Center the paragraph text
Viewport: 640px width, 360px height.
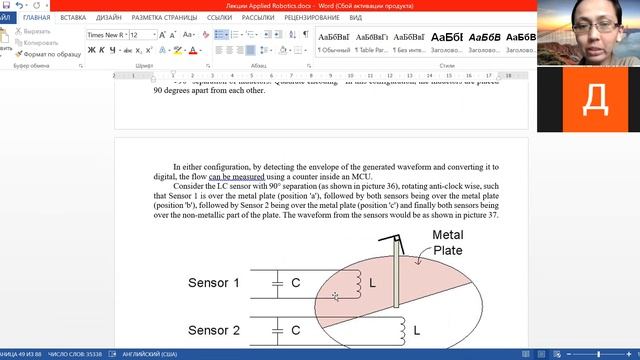pyautogui.click(x=229, y=50)
